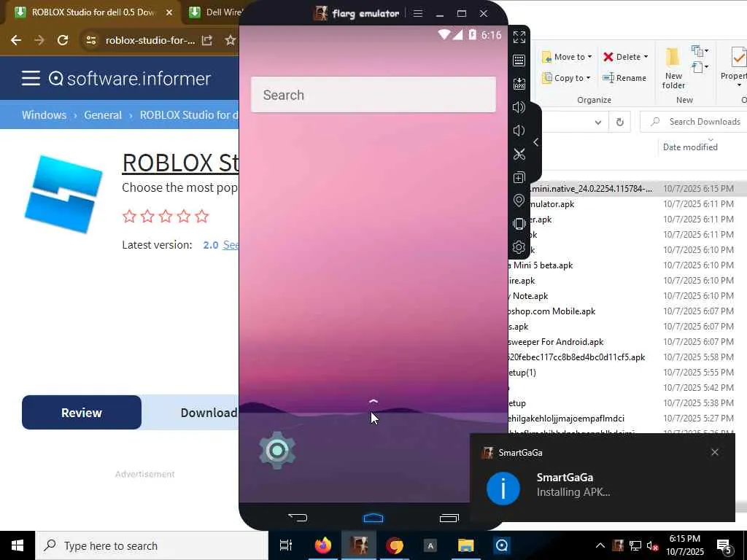The image size is (747, 560).
Task: Click the browser address bar URL
Action: click(150, 41)
